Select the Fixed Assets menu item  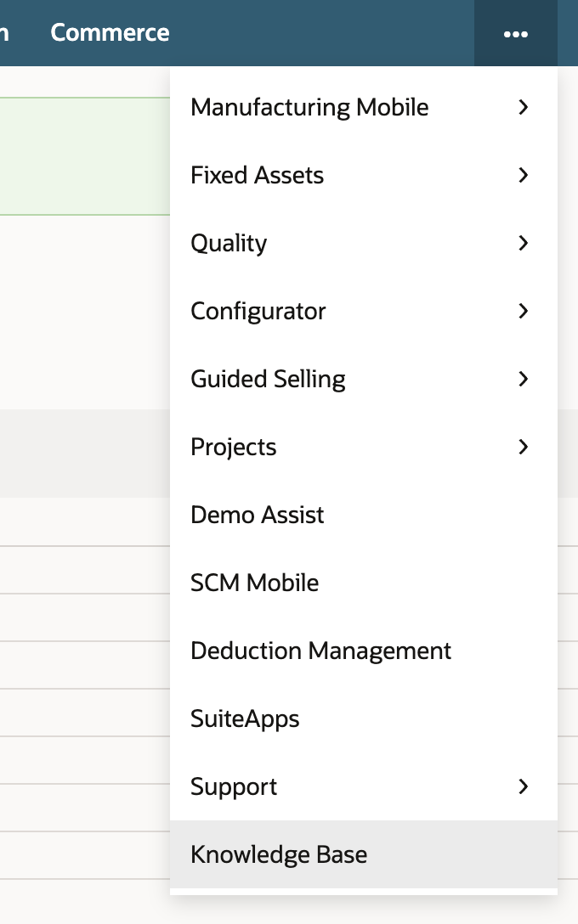(363, 175)
